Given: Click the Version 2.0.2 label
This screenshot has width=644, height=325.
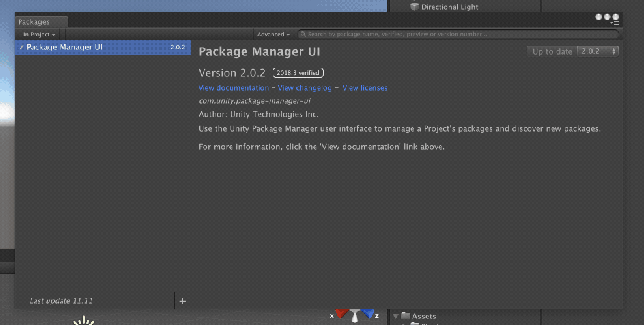Looking at the screenshot, I should 232,73.
